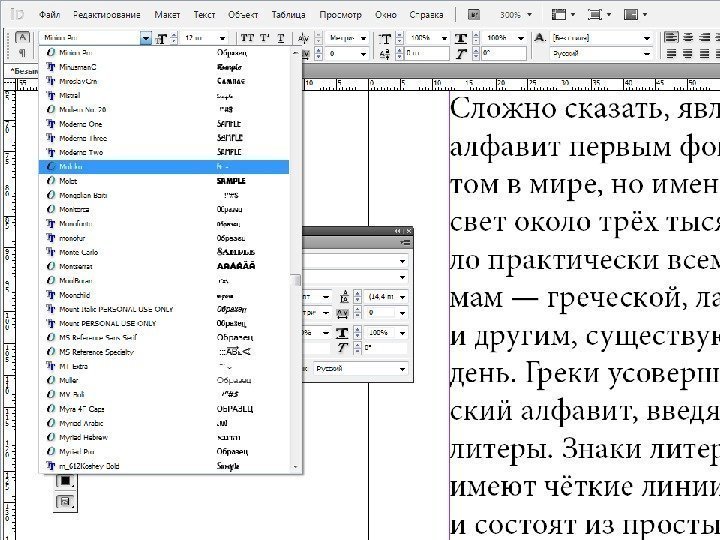Click the font list scrollbar thumb

click(296, 280)
